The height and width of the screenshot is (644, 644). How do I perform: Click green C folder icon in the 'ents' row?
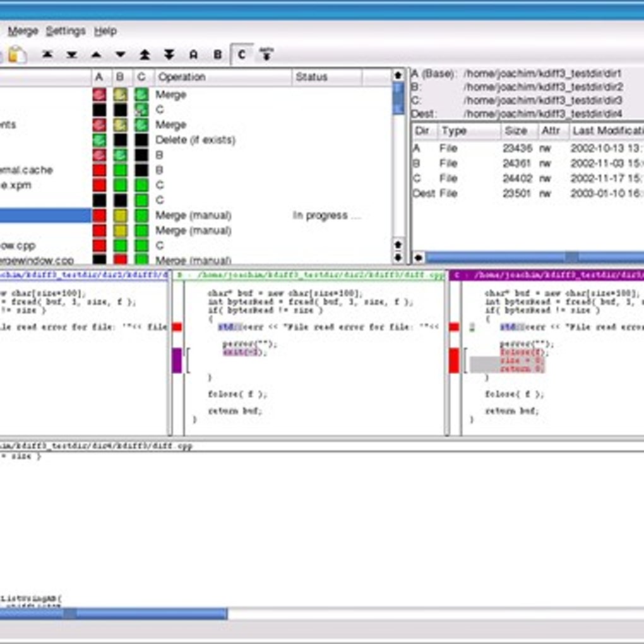(x=141, y=125)
